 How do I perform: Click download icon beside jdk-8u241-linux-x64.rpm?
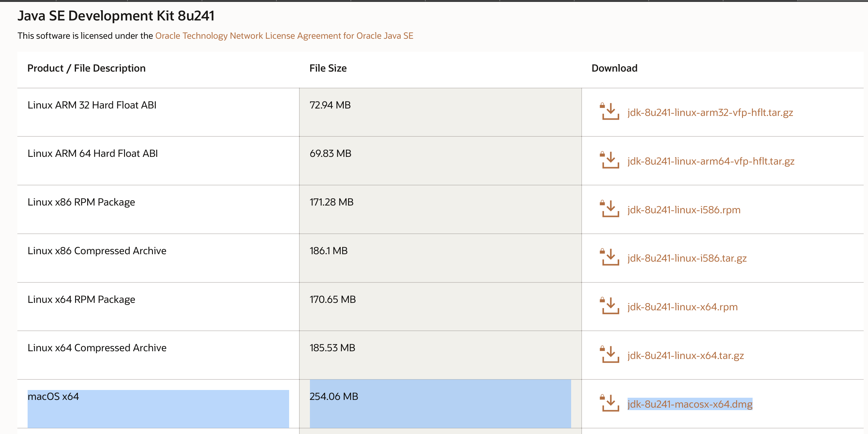point(610,306)
